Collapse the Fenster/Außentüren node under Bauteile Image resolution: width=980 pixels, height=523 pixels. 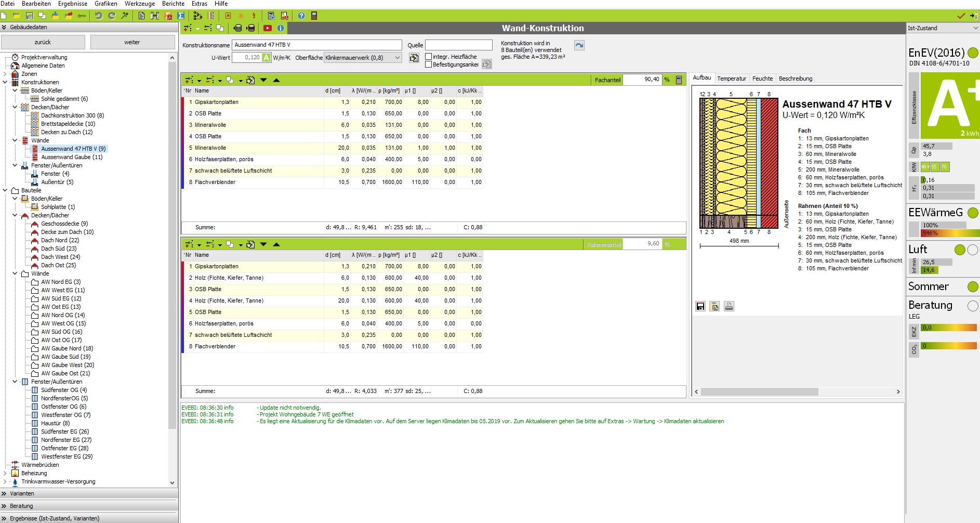[15, 382]
